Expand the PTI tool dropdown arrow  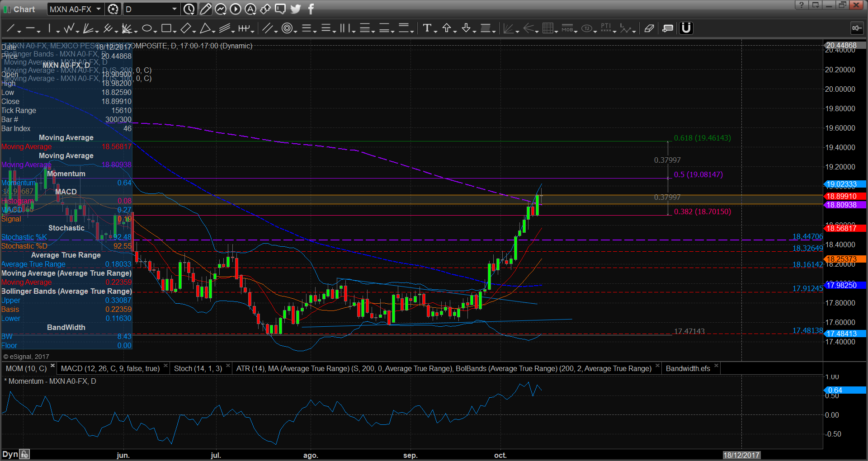tap(615, 31)
